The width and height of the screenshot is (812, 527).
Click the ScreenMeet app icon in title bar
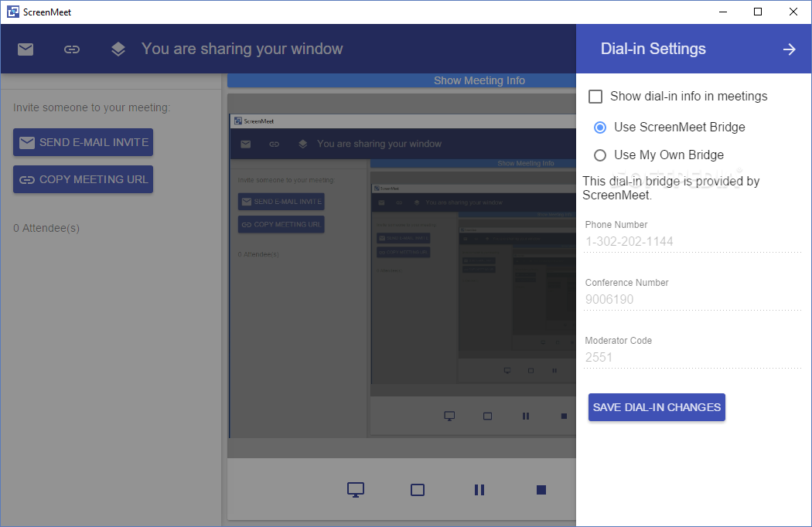click(13, 12)
